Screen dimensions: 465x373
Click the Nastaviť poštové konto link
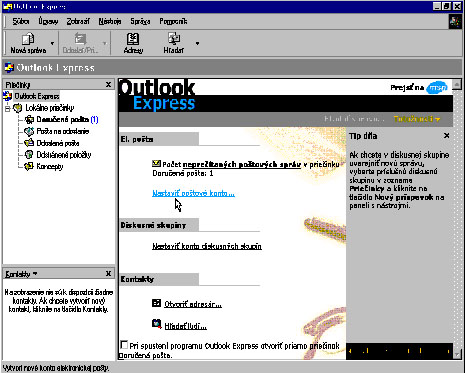[x=193, y=193]
